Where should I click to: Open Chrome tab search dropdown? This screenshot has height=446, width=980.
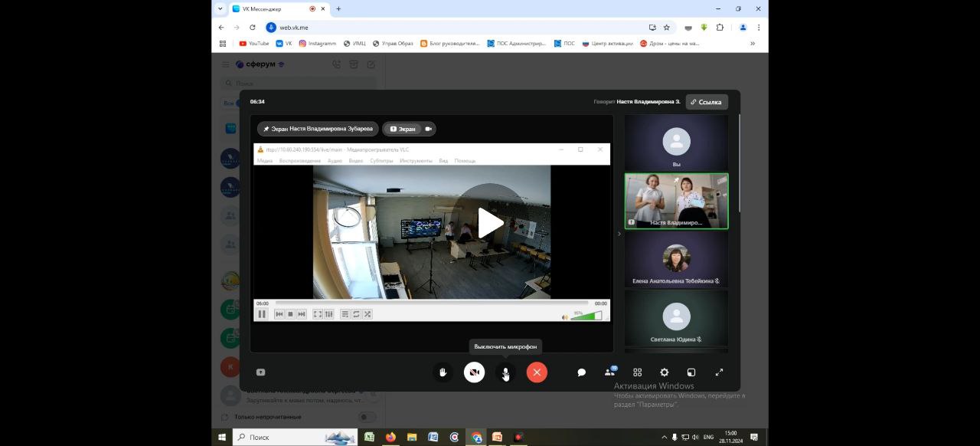click(x=220, y=8)
